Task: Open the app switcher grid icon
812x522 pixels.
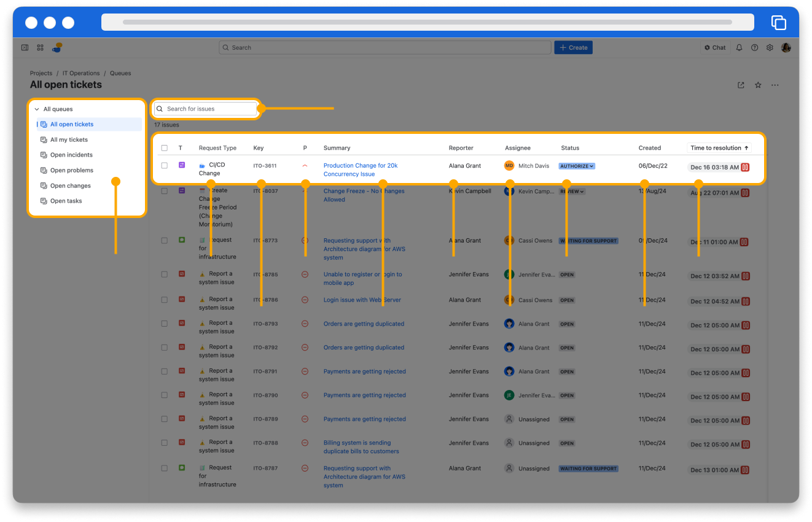Action: pyautogui.click(x=41, y=47)
